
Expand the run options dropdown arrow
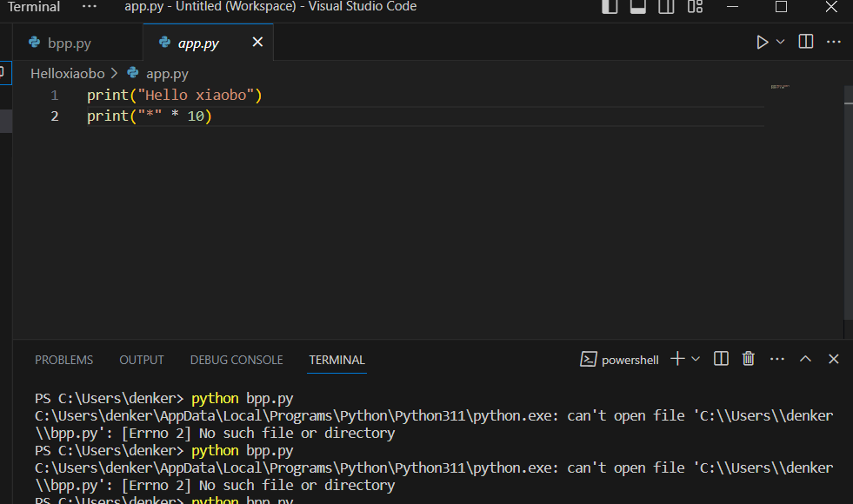coord(780,42)
